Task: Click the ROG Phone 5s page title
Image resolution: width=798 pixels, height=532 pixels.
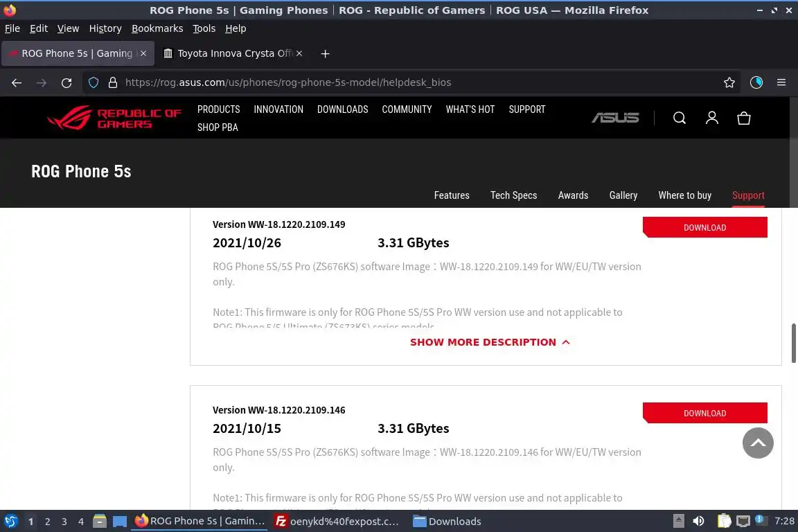Action: click(82, 172)
